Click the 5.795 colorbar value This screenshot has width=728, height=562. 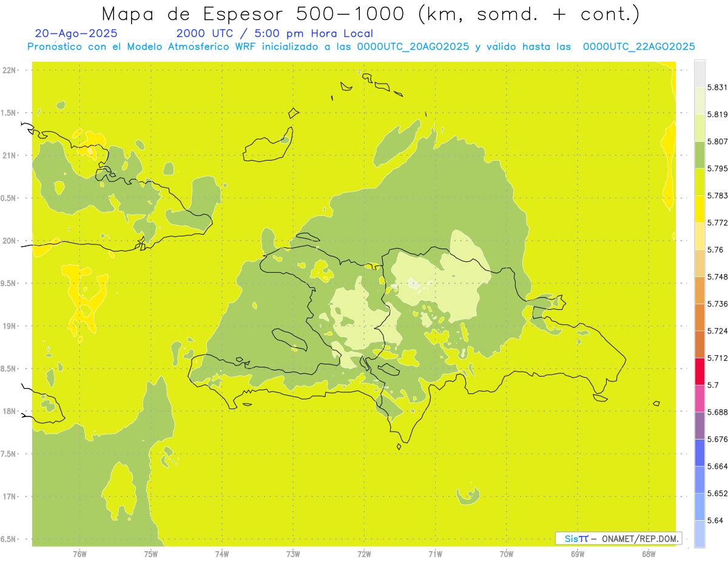(717, 169)
